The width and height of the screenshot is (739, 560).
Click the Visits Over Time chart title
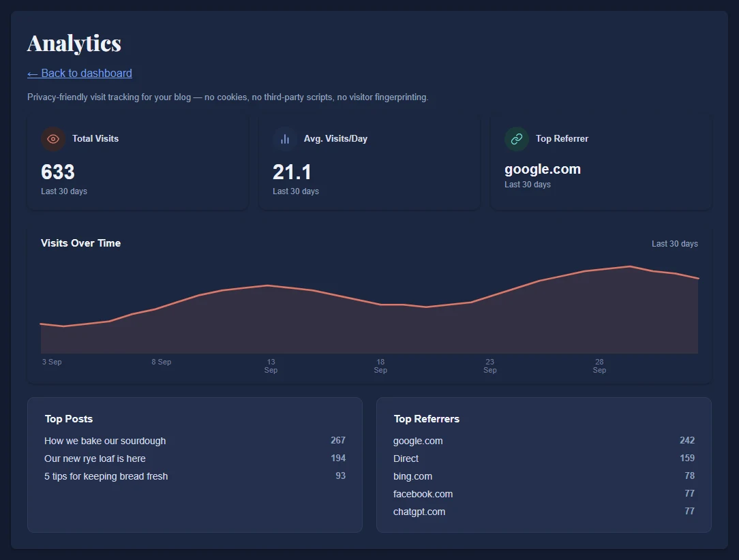click(x=80, y=243)
